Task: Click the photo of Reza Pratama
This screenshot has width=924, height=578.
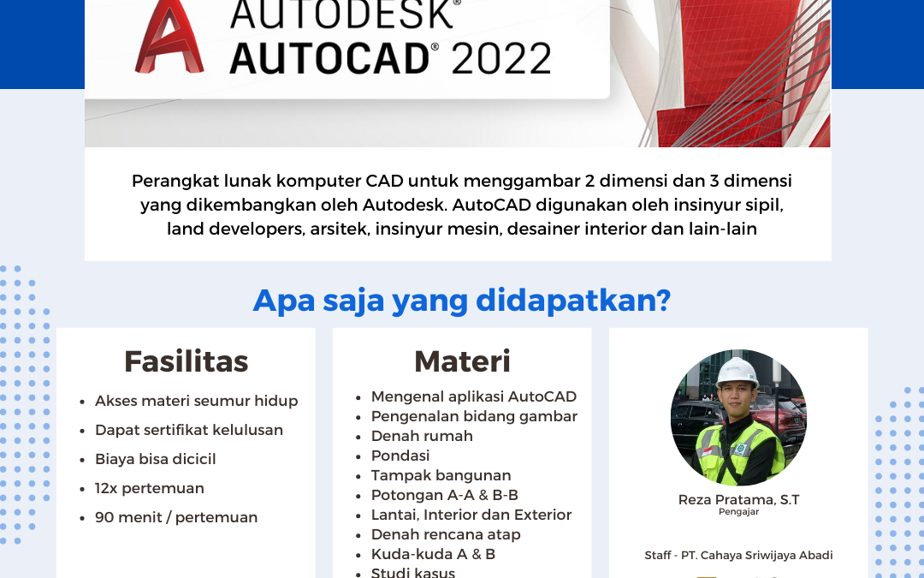Action: [737, 418]
